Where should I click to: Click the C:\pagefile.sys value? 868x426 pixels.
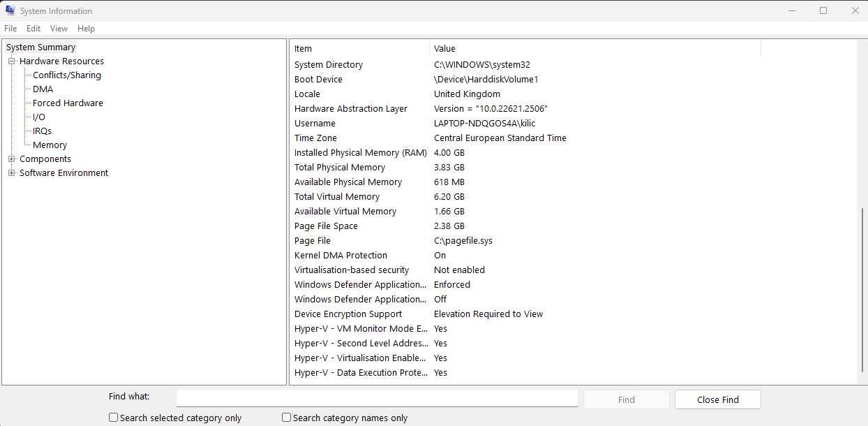463,241
